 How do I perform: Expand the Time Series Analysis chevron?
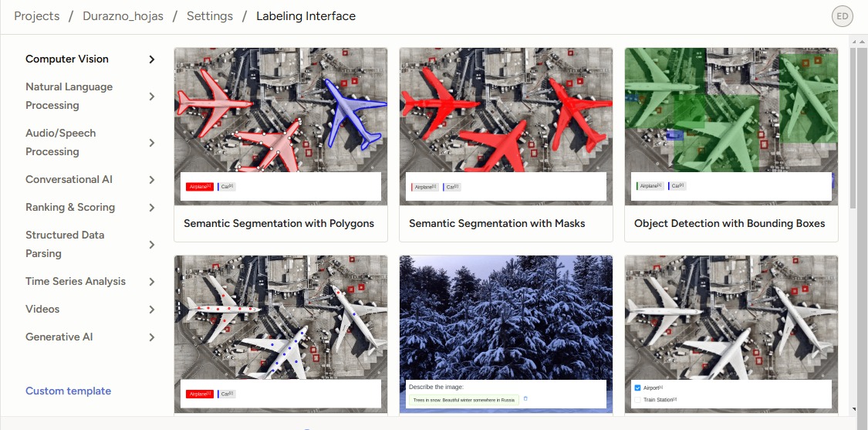point(152,282)
